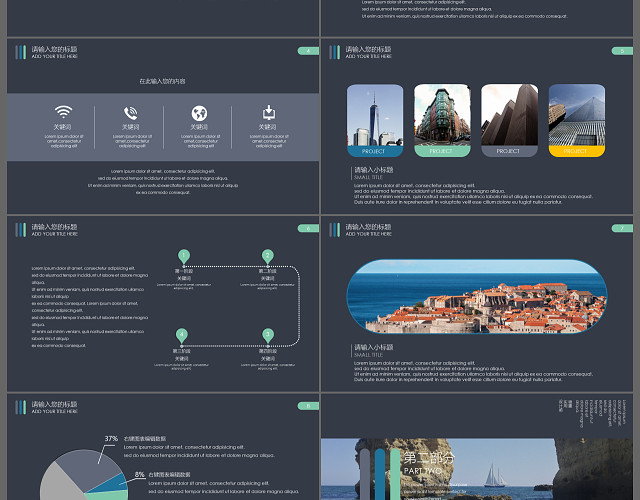Viewport: 640px width, 500px height.
Task: Click the sailboat in the Part Two slide photo
Action: (494, 476)
